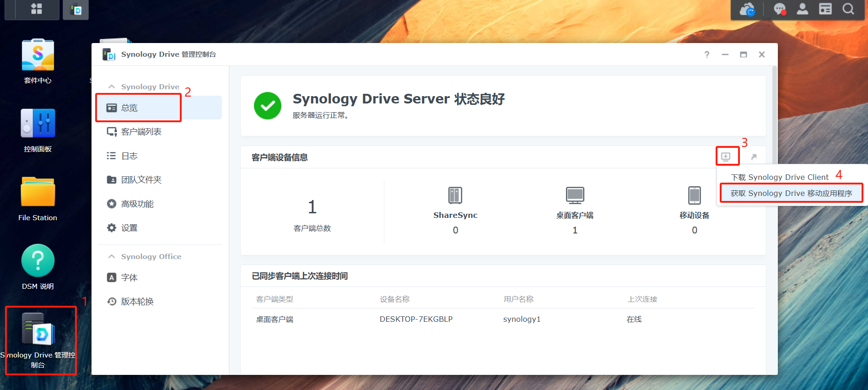Open the notifications chat bubble icon
Screen dimensions: 868x390
[780, 9]
